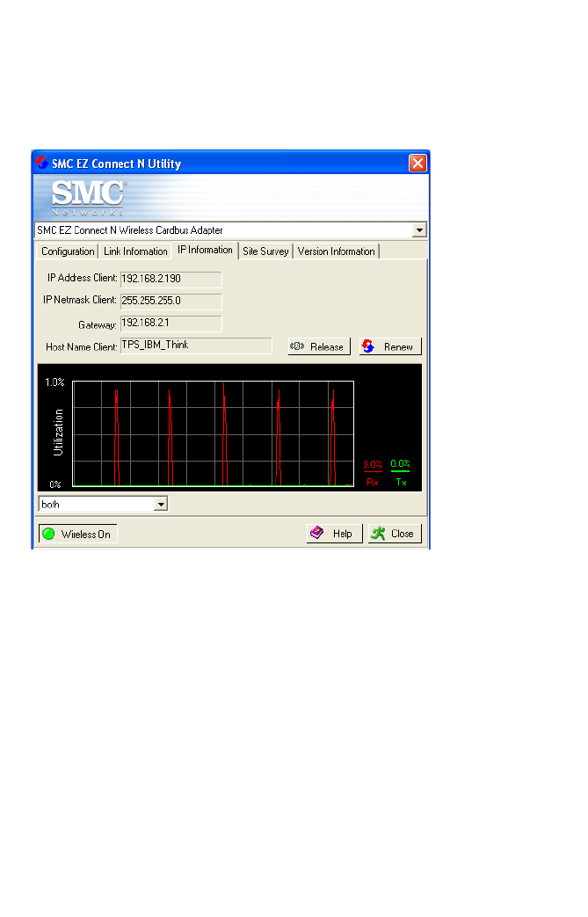The width and height of the screenshot is (588, 917).
Task: Click the green Tx 0.0% indicator
Action: 401,472
